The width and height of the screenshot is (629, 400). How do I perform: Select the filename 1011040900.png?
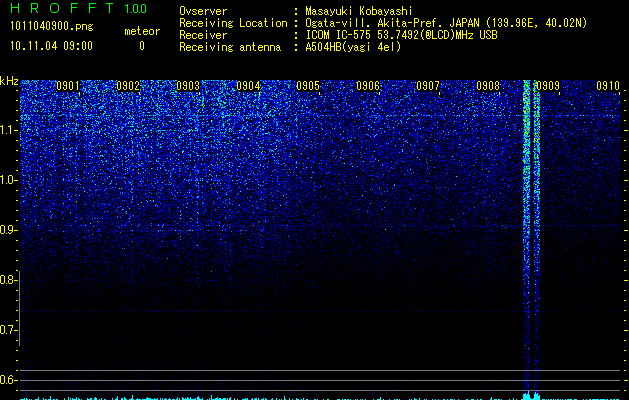[51, 26]
